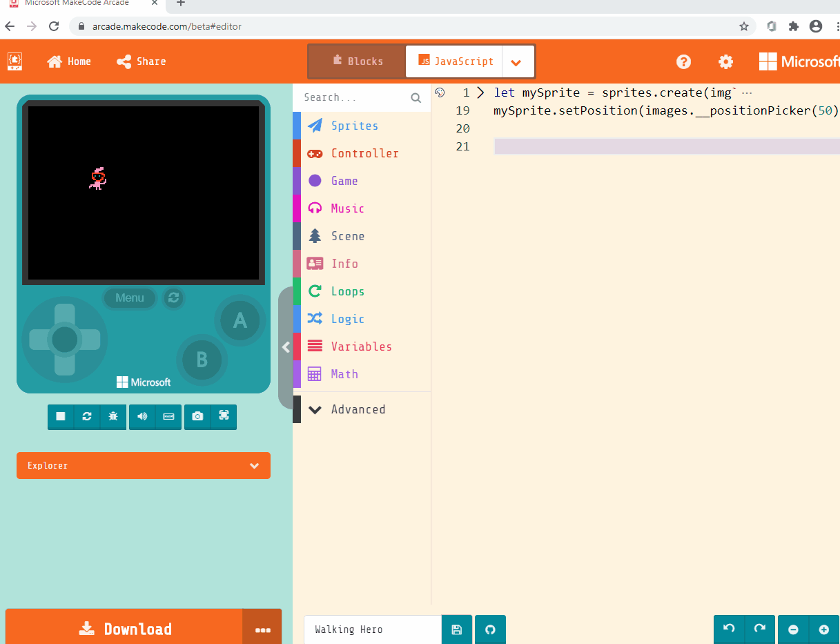Click the address bar URL

tap(167, 26)
